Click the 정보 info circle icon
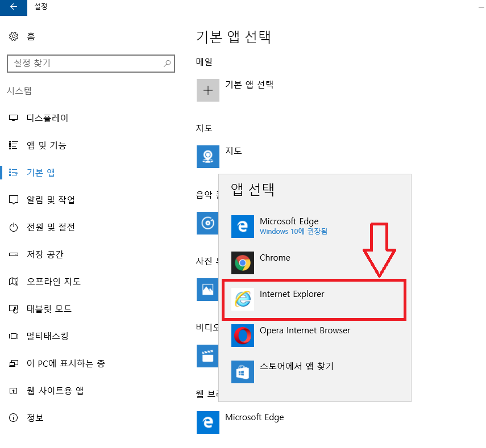The height and width of the screenshot is (448, 486). click(x=13, y=418)
